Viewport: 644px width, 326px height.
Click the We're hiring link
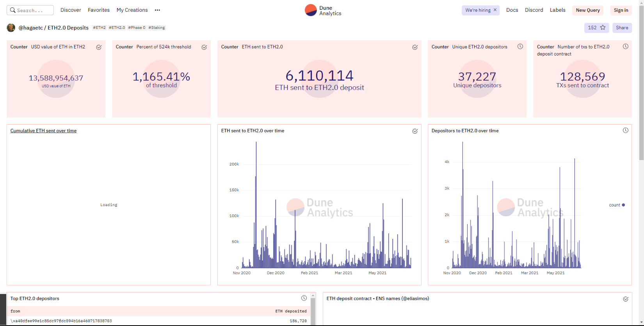coord(478,10)
